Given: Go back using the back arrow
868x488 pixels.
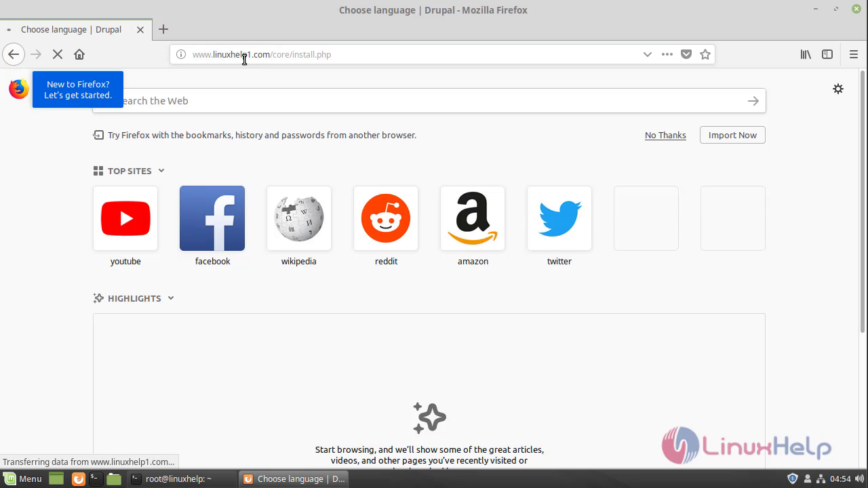Looking at the screenshot, I should [x=14, y=54].
